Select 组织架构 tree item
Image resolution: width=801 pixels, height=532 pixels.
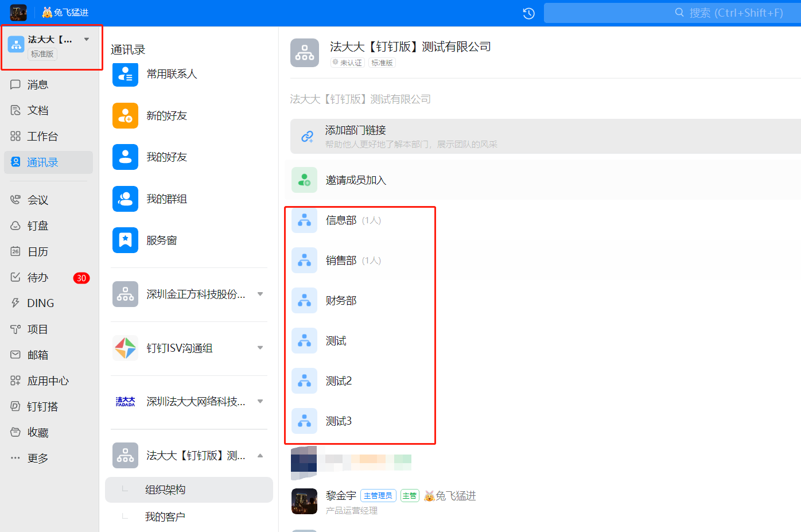click(x=189, y=490)
